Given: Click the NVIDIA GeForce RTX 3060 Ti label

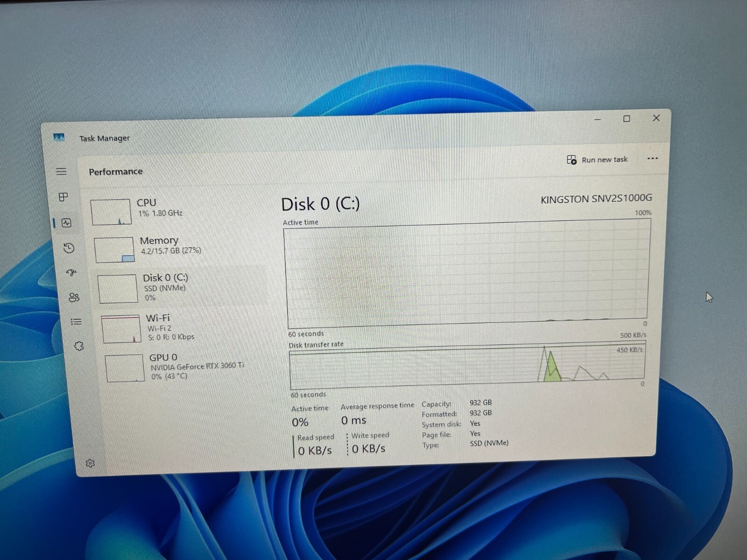Looking at the screenshot, I should coord(197,366).
